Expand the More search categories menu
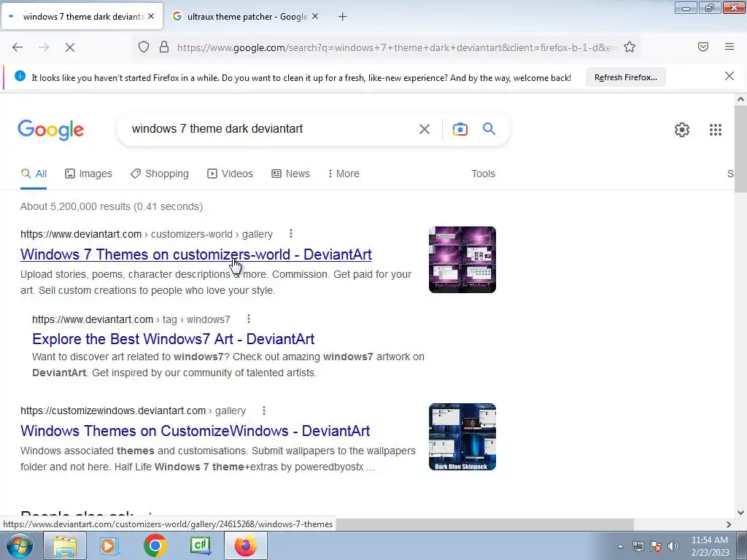This screenshot has height=560, width=747. (344, 174)
